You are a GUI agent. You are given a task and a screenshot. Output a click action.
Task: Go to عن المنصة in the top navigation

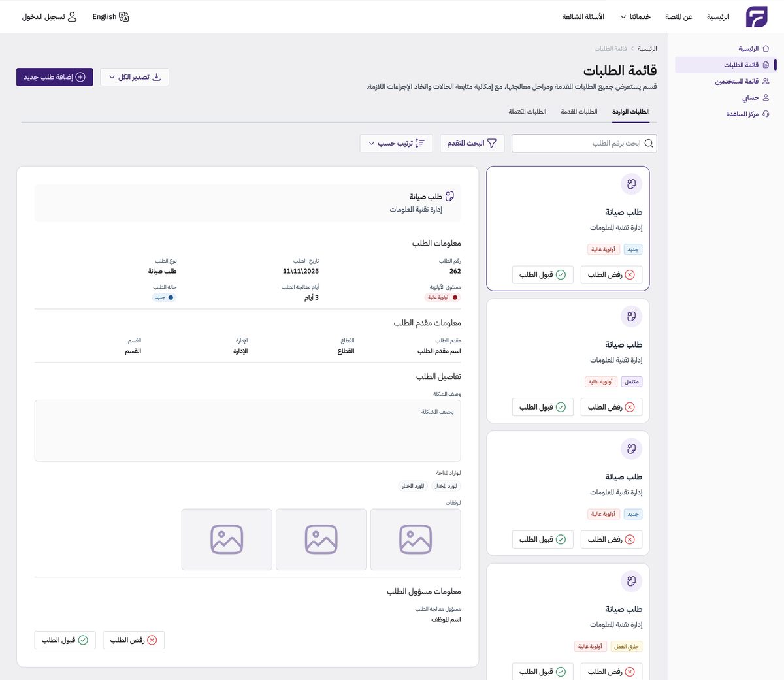pos(679,17)
